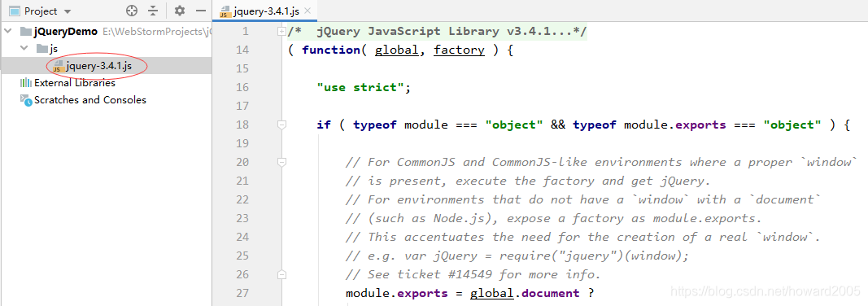Click the factory parameter on line 14
This screenshot has width=868, height=306.
[x=459, y=50]
